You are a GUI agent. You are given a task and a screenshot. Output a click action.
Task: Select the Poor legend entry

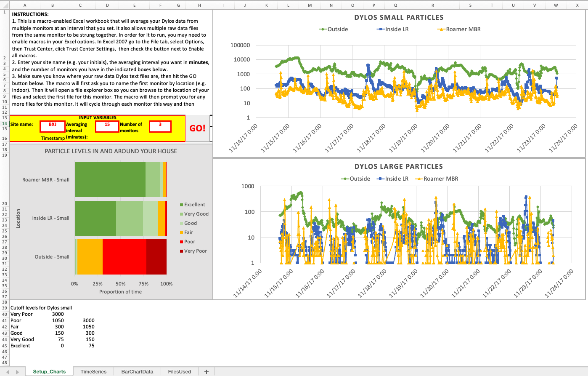(187, 242)
